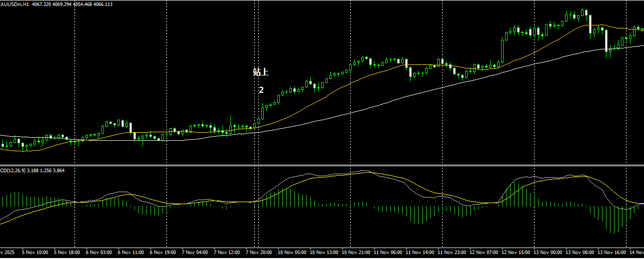The image size is (644, 259).
Task: Select the 6 Nov 19:00 time label
Action: coord(164,253)
